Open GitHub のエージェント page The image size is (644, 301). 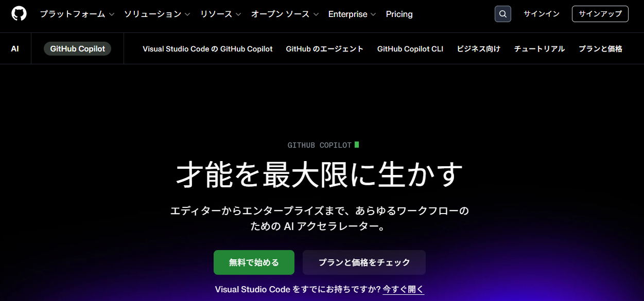(x=325, y=49)
